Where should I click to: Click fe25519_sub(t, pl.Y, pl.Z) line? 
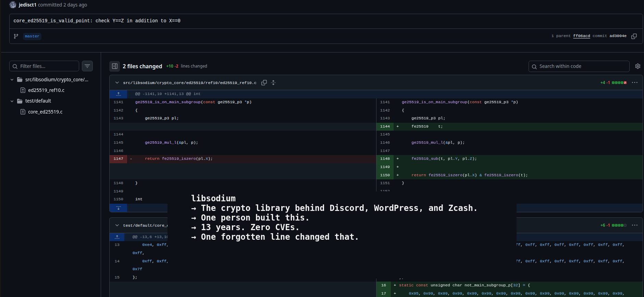(x=444, y=159)
